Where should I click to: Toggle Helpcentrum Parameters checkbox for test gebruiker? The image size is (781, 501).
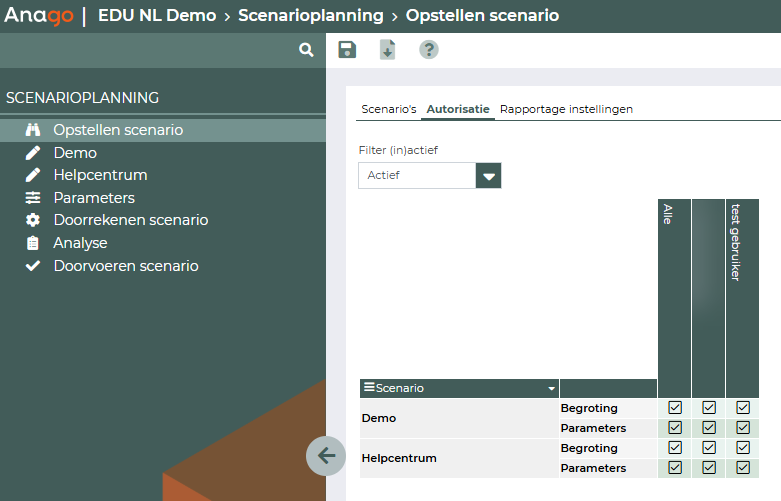(x=743, y=467)
